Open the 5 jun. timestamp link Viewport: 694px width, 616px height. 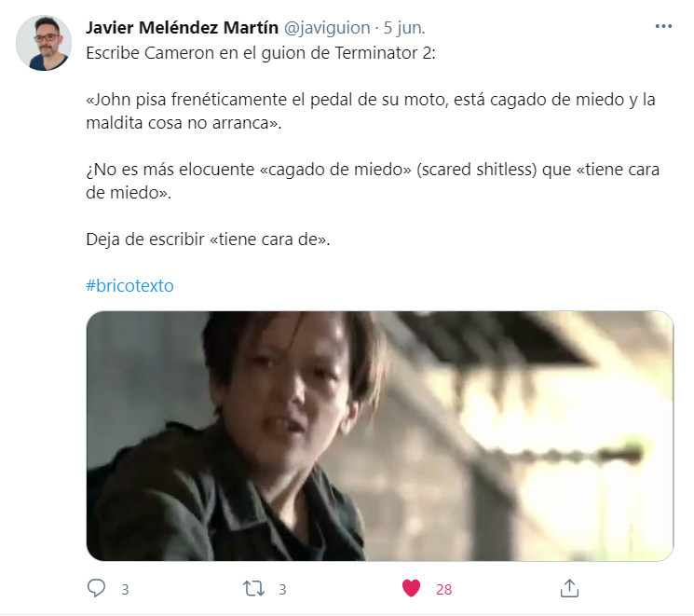point(404,27)
